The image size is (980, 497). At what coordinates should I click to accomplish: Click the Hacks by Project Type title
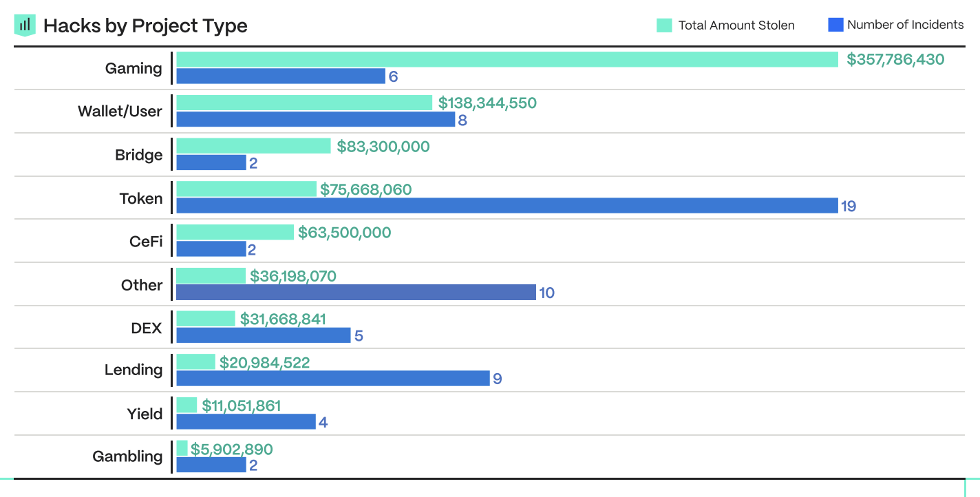(x=145, y=26)
